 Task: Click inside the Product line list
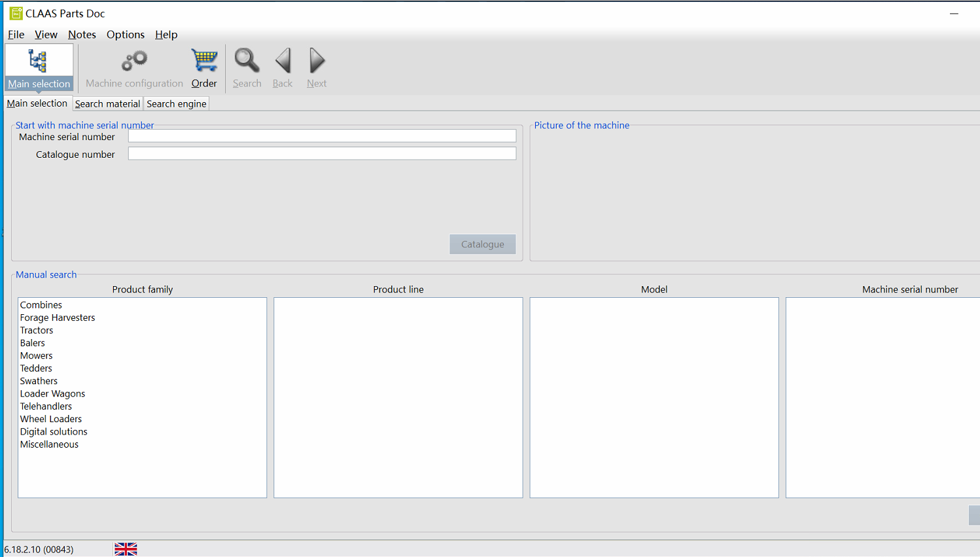click(x=398, y=397)
